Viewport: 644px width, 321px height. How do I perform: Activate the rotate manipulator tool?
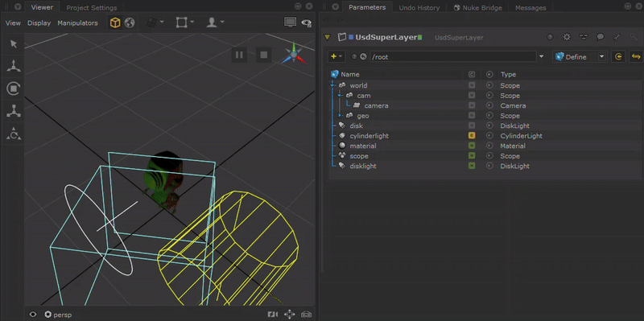tap(14, 88)
